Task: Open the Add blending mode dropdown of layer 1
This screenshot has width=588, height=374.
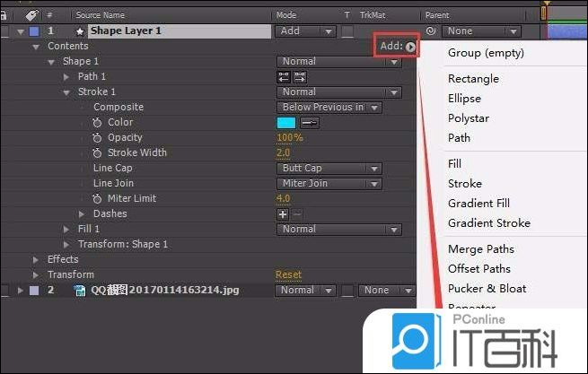Action: (x=305, y=31)
